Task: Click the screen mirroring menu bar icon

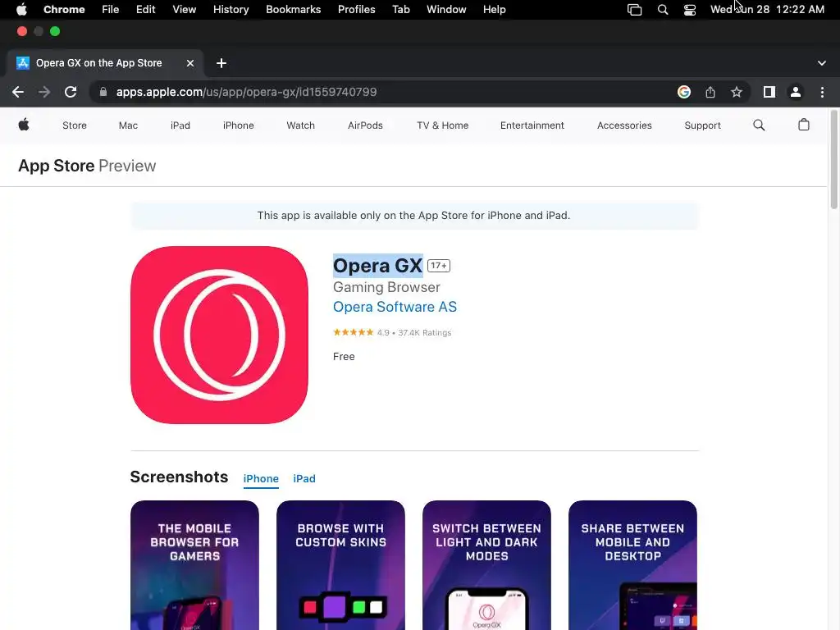Action: (634, 10)
